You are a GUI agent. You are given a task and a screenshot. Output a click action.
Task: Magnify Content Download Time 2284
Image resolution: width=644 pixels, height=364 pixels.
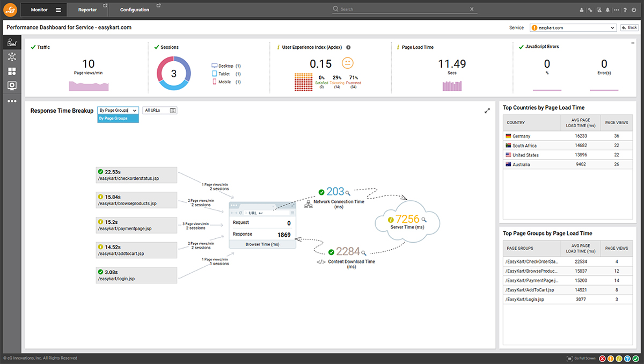363,252
